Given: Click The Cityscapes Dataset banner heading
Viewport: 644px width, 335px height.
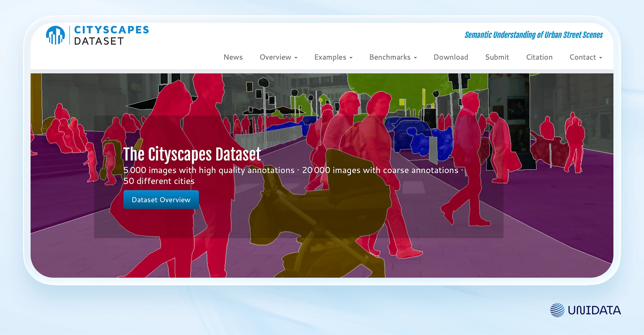Looking at the screenshot, I should pyautogui.click(x=192, y=154).
